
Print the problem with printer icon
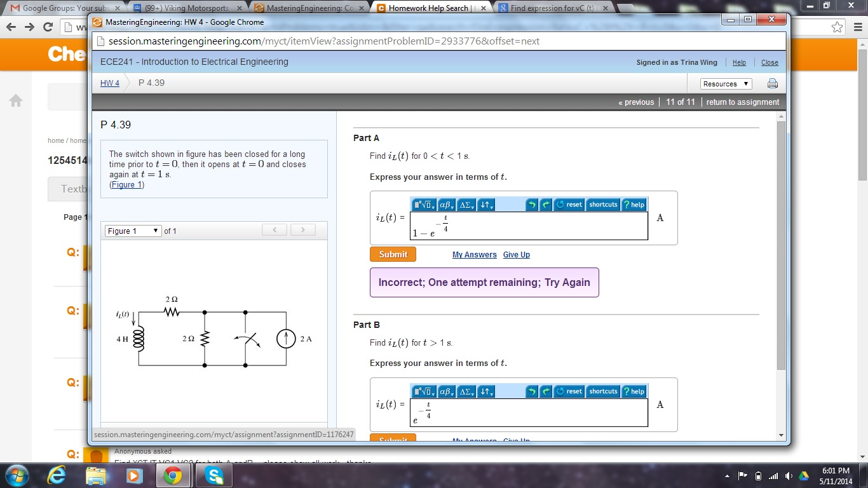[x=773, y=83]
